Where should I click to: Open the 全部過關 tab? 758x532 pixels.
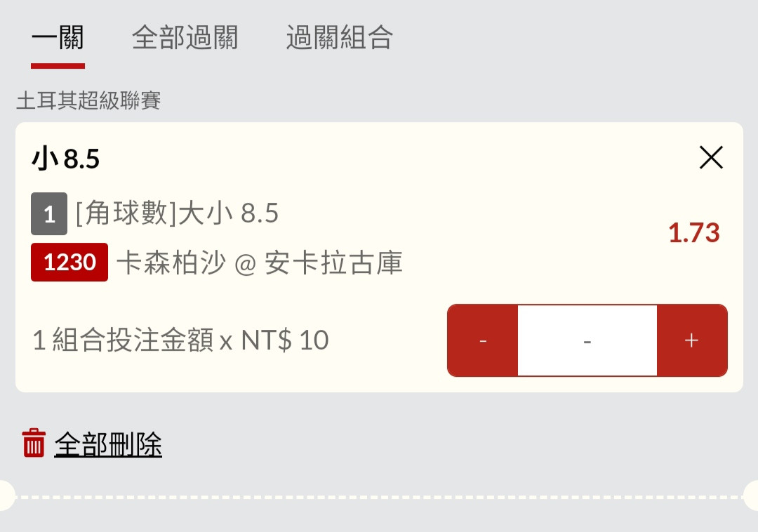click(x=185, y=38)
